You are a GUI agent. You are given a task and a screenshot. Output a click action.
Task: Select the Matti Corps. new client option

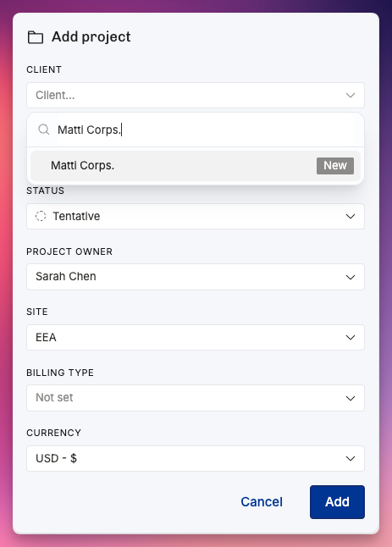pos(196,166)
